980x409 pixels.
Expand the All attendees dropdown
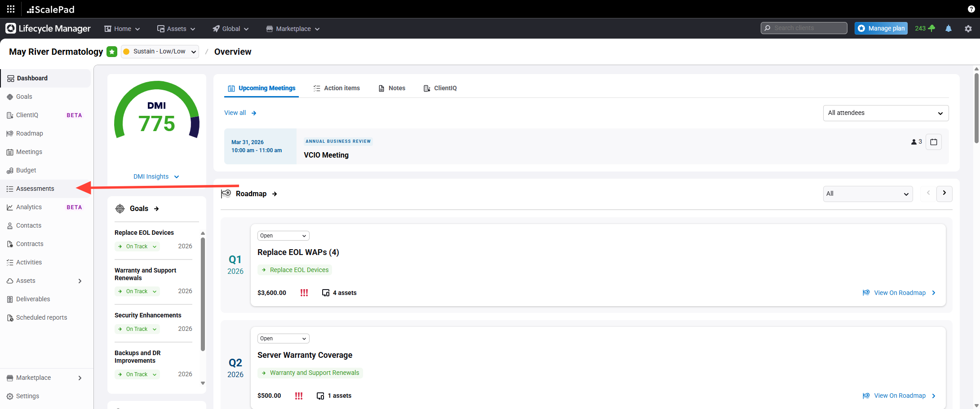[x=885, y=113]
